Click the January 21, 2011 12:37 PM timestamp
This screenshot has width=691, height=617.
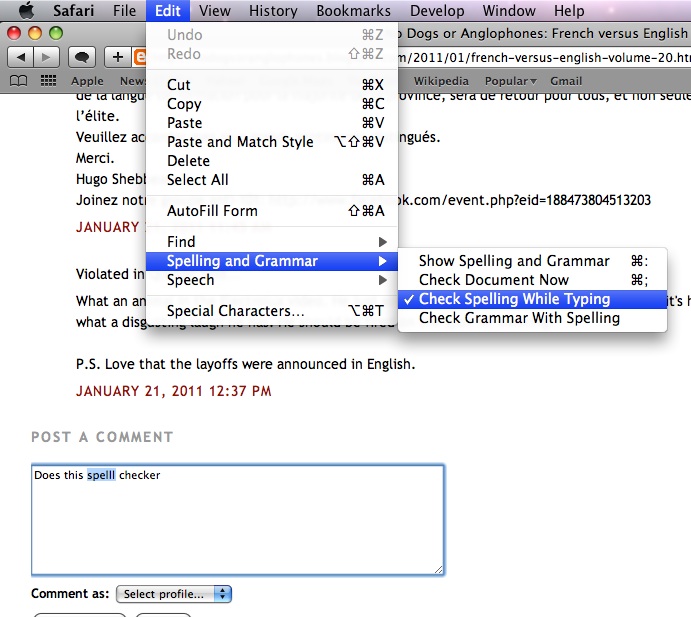pos(174,391)
